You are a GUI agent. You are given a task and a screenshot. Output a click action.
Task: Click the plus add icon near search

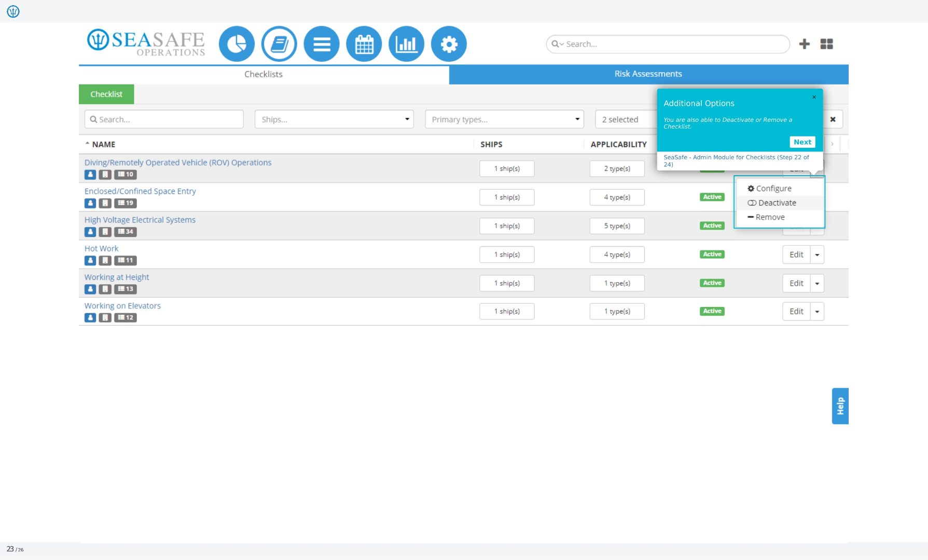coord(805,44)
